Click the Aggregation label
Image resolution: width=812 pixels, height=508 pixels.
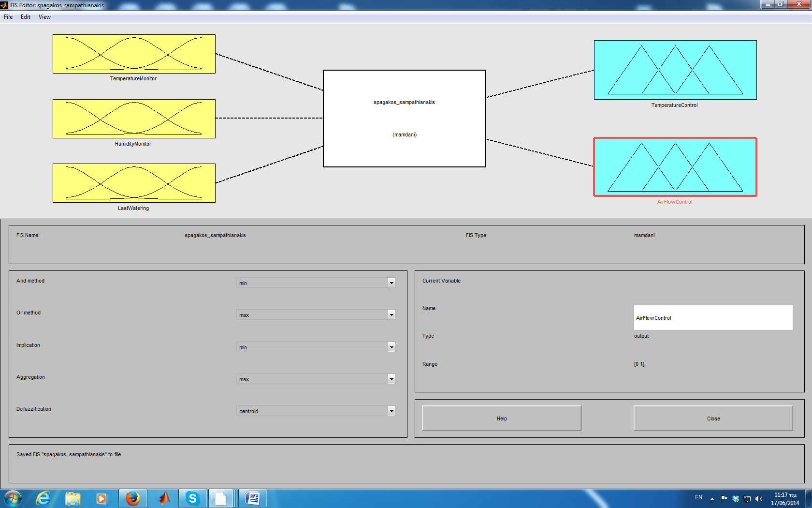point(30,377)
